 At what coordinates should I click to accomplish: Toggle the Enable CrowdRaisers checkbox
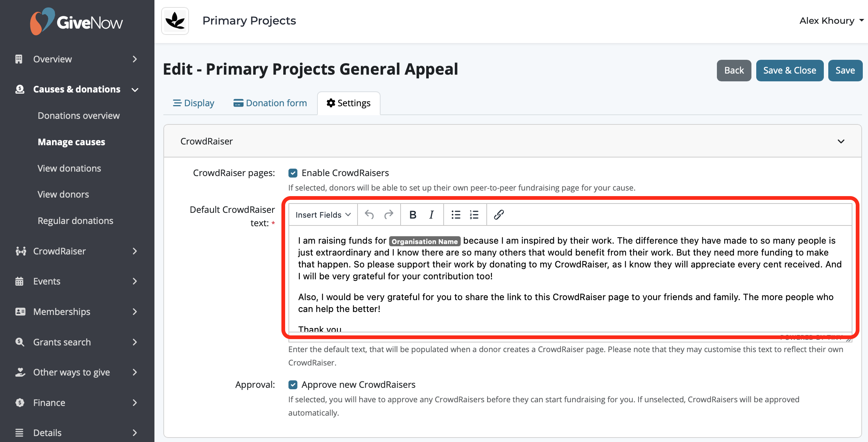tap(293, 173)
